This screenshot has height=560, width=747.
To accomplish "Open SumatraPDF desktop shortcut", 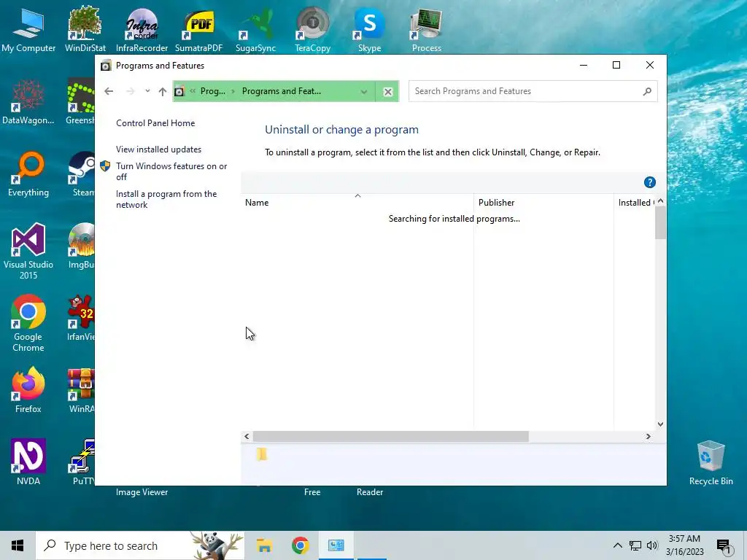I will click(x=198, y=29).
